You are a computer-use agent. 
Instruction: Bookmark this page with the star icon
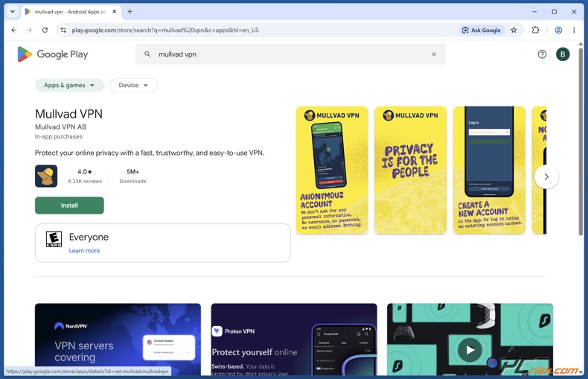(x=514, y=30)
